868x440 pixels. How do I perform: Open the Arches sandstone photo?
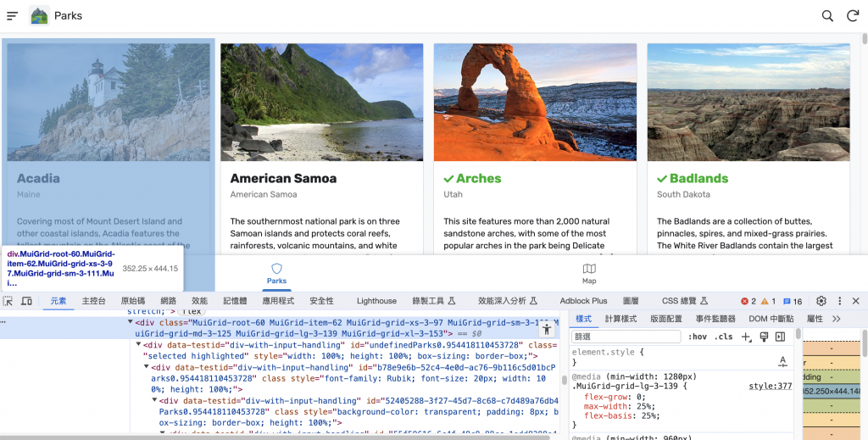[x=536, y=103]
